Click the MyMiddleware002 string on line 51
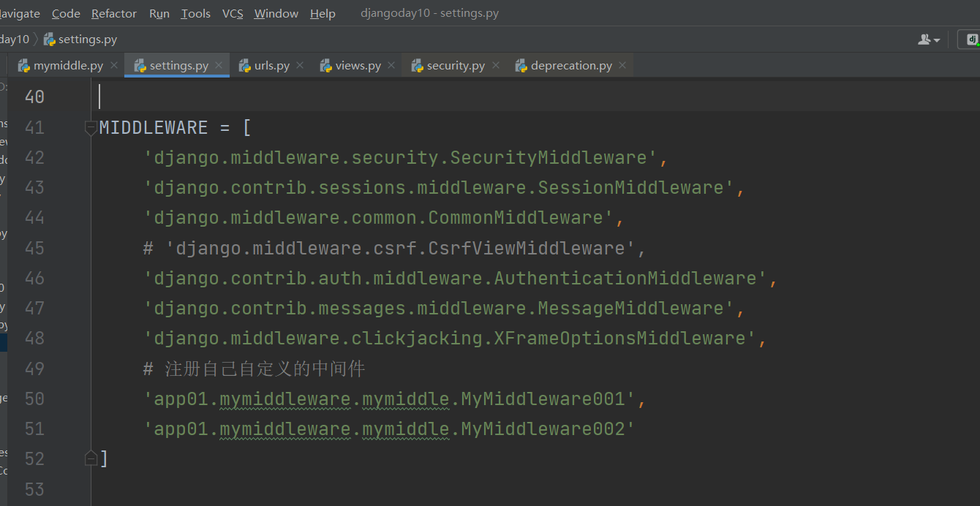This screenshot has height=506, width=980. coord(390,428)
